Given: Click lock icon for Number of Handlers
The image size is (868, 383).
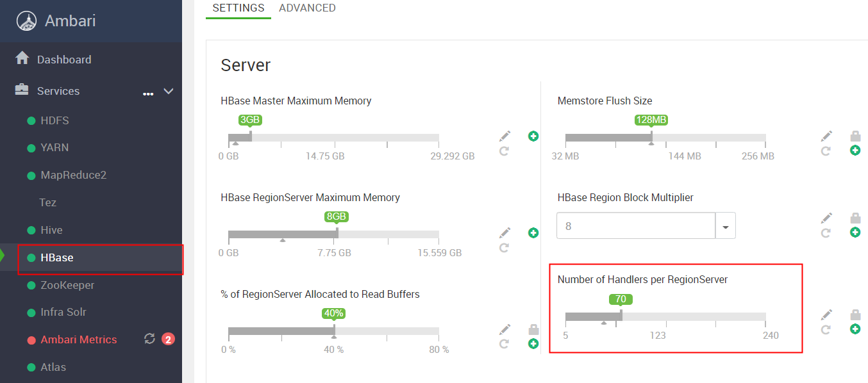Looking at the screenshot, I should click(855, 314).
